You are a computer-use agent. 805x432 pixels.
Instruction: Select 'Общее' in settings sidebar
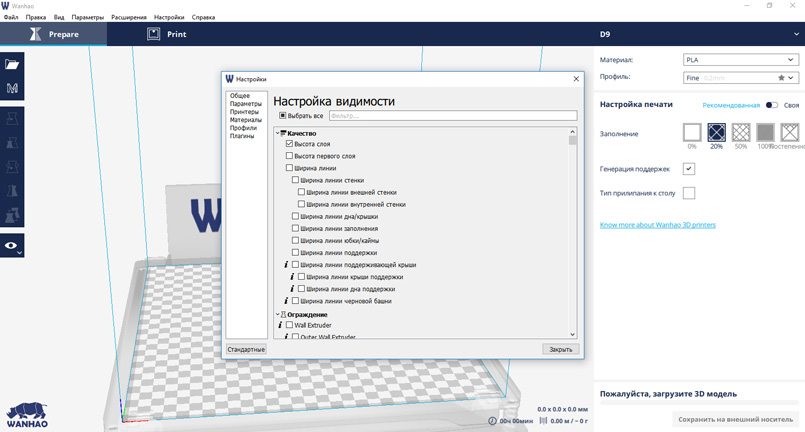pyautogui.click(x=240, y=96)
